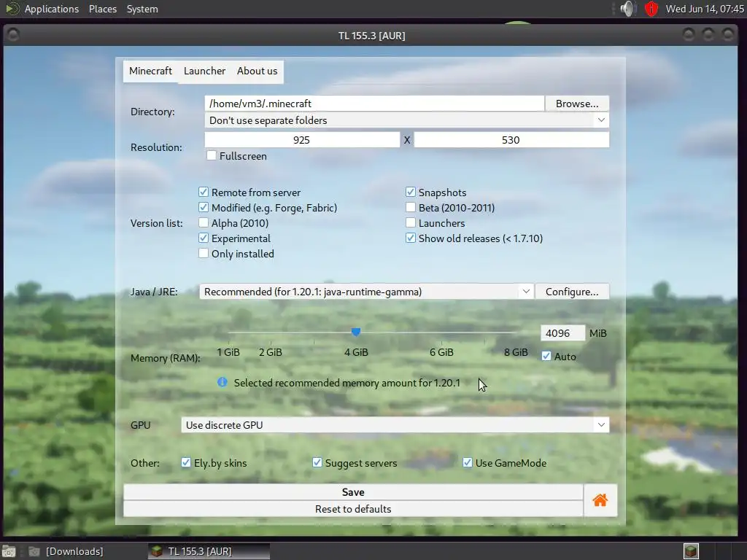The height and width of the screenshot is (560, 747).
Task: Click the 1 GiB slider label
Action: [228, 352]
